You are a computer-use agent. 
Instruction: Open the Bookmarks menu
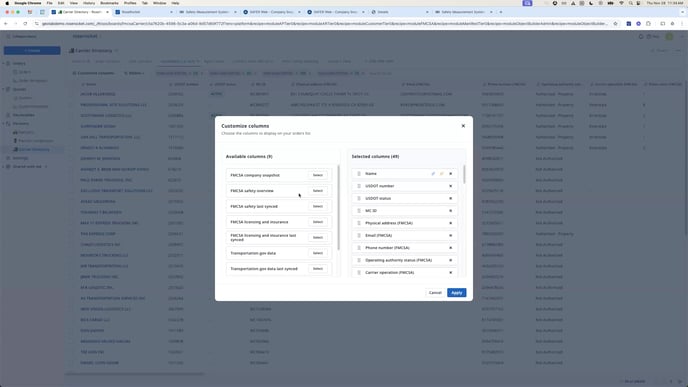[109, 3]
